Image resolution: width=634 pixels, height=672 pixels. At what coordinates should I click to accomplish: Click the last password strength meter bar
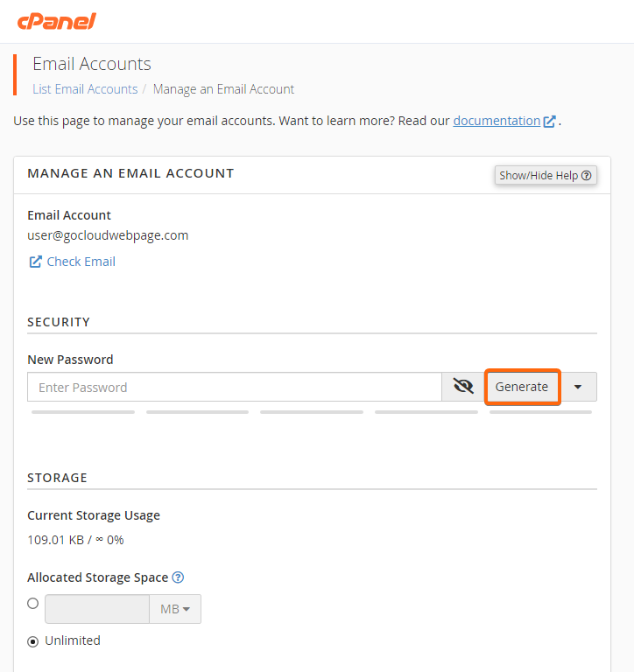(x=540, y=412)
